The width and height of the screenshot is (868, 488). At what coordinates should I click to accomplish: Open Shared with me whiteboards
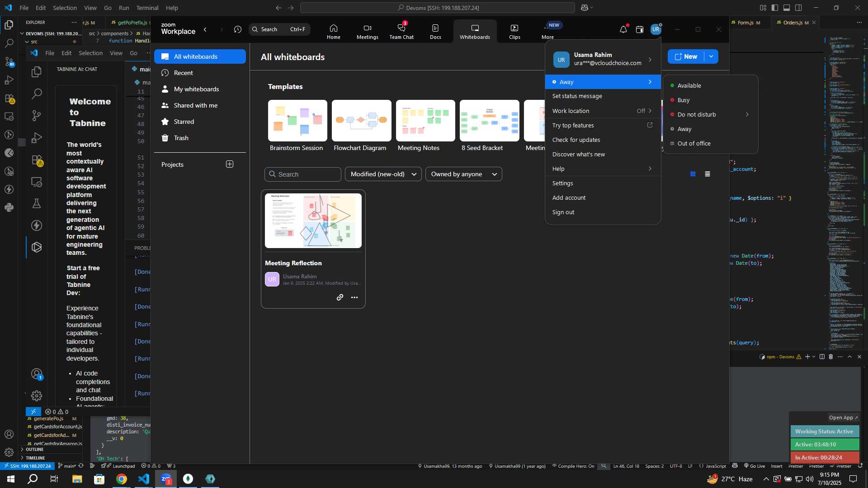200,105
